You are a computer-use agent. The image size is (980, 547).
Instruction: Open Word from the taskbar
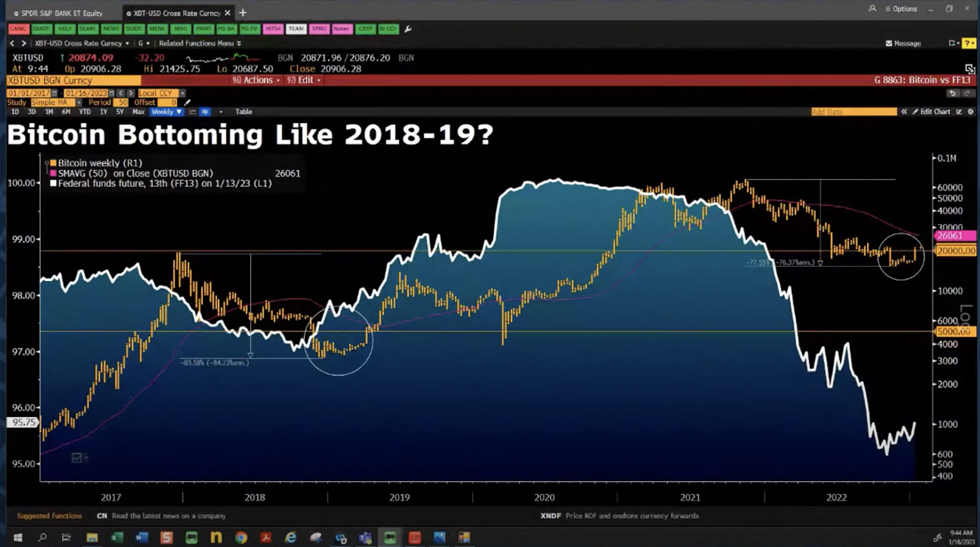point(142,537)
